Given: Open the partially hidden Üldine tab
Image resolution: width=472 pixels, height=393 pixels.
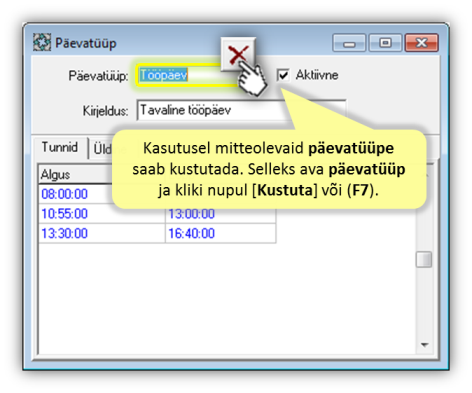Looking at the screenshot, I should pyautogui.click(x=102, y=149).
